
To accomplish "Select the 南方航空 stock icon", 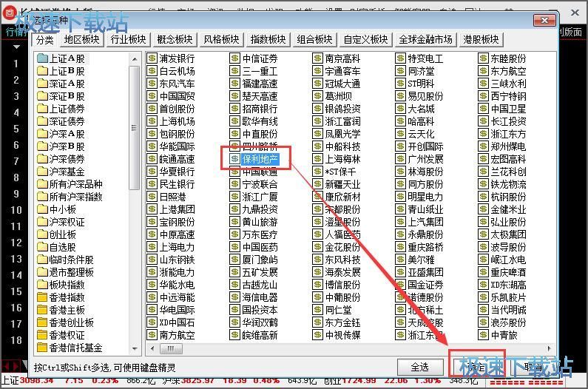I will click(152, 335).
